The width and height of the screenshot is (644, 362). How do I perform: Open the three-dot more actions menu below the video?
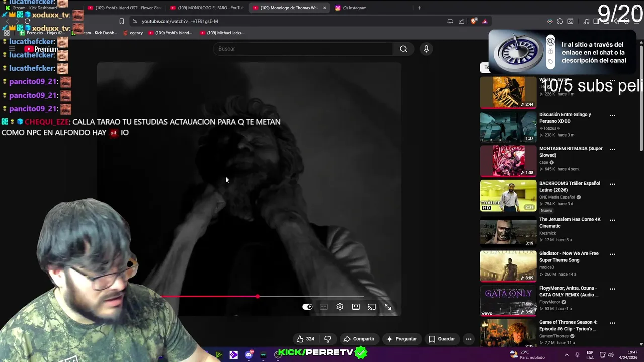point(468,339)
